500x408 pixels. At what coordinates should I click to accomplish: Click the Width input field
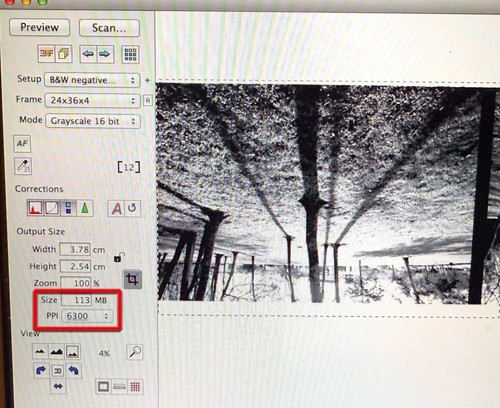pyautogui.click(x=75, y=249)
